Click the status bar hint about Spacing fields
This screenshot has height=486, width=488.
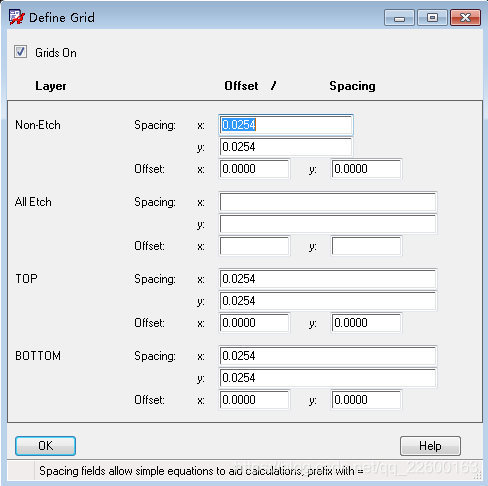201,471
